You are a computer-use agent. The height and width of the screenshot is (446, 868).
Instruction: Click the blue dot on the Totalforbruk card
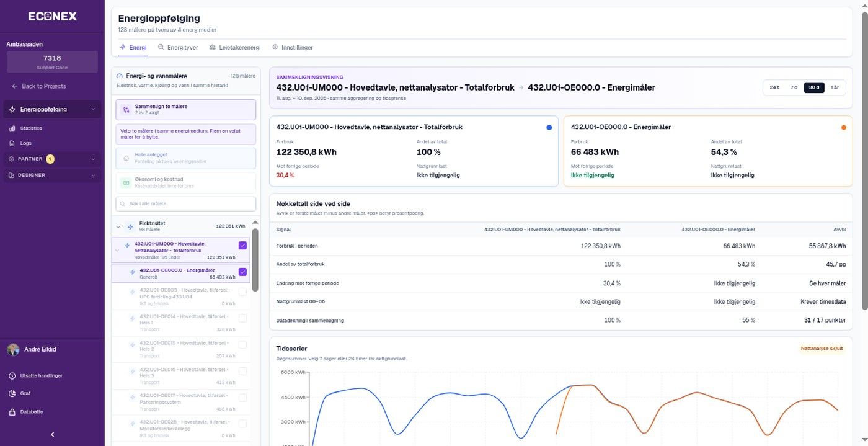click(x=549, y=127)
